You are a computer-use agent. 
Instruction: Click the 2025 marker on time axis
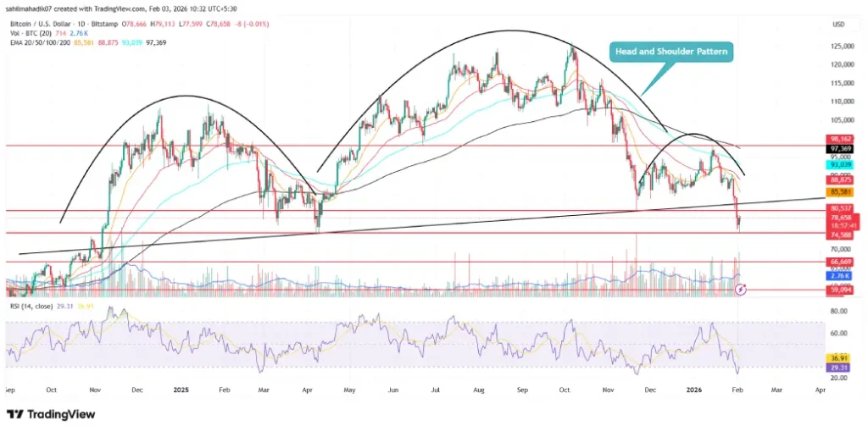179,392
